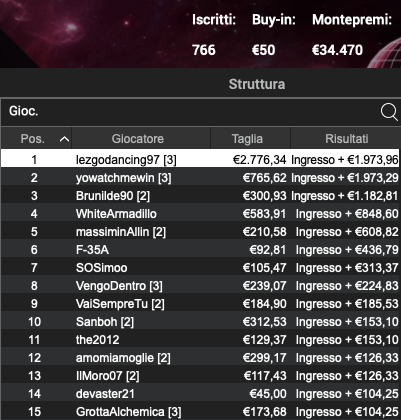Viewport: 401px width, 420px height.
Task: Pick massiminAllin from the leaderboard
Action: (200, 232)
